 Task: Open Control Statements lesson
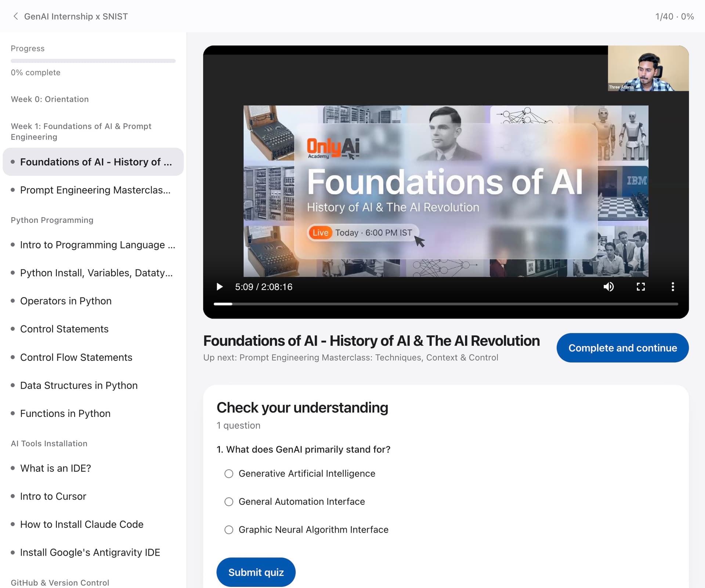(93, 329)
